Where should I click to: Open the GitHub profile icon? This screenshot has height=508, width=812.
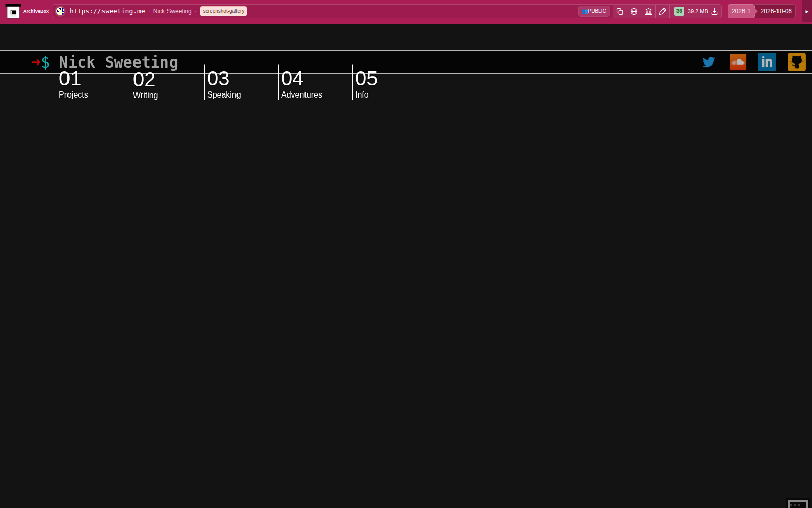(x=797, y=62)
